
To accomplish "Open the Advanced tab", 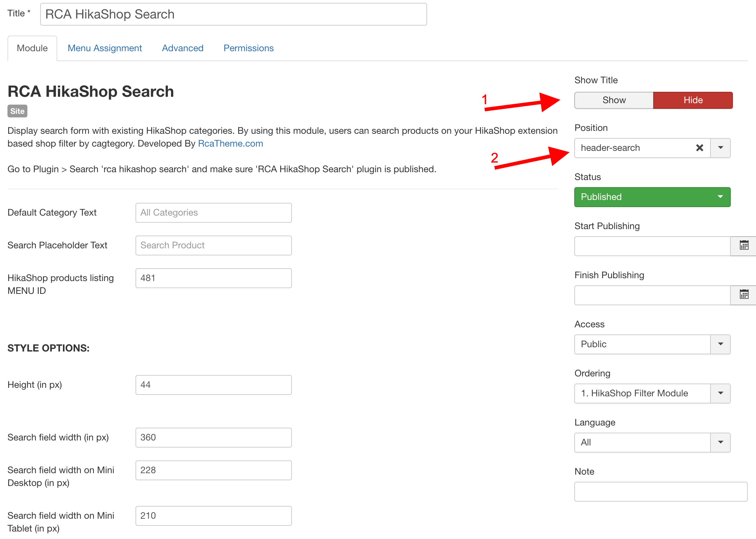I will click(183, 48).
